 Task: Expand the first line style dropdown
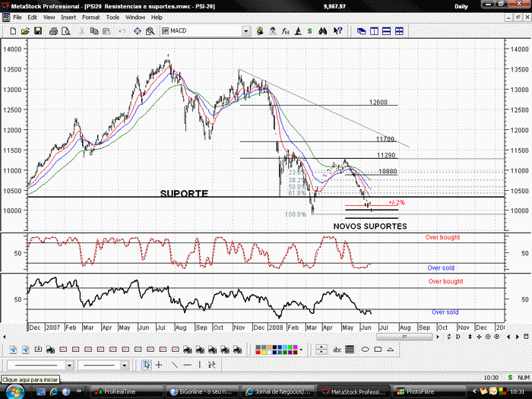click(x=69, y=365)
